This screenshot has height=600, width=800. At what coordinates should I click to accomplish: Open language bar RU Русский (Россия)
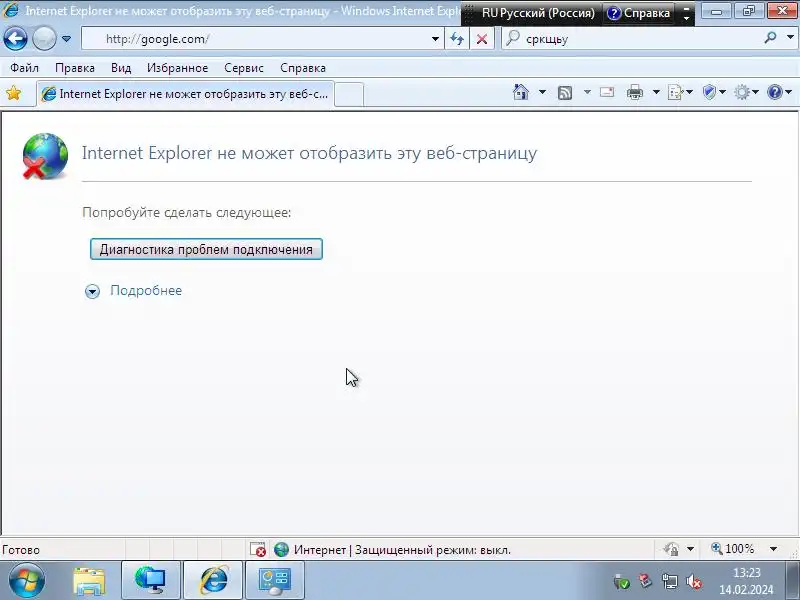(538, 13)
